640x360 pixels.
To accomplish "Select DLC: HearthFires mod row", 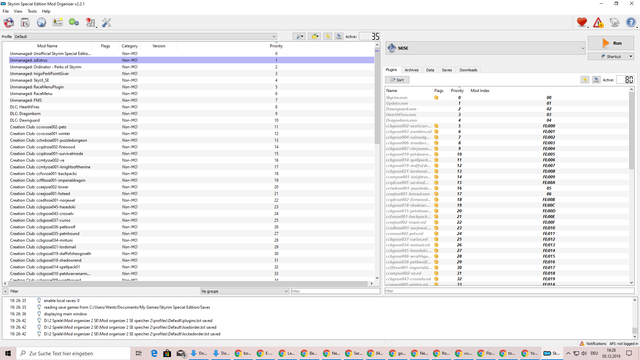I will [191, 107].
